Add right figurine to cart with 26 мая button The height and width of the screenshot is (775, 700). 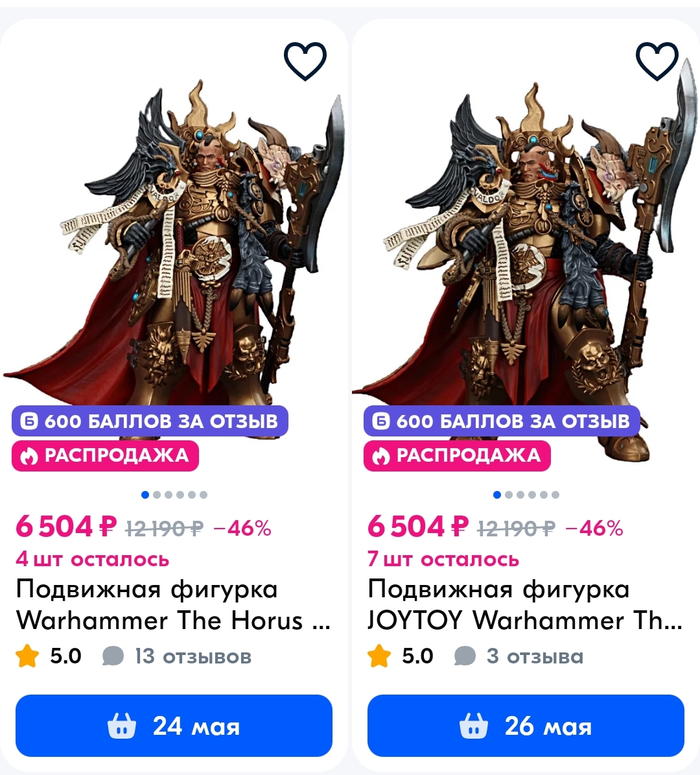coord(526,726)
